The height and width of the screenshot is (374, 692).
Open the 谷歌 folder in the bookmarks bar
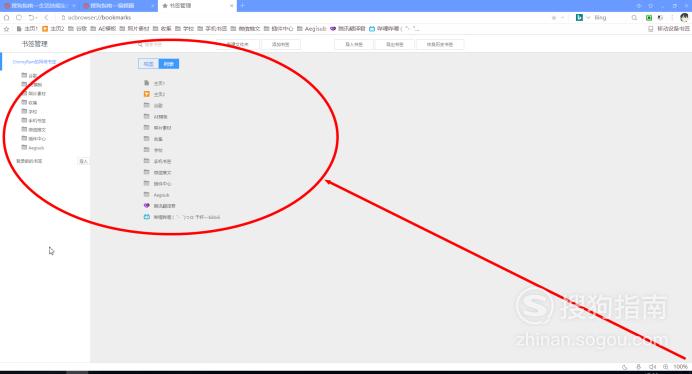[77, 29]
